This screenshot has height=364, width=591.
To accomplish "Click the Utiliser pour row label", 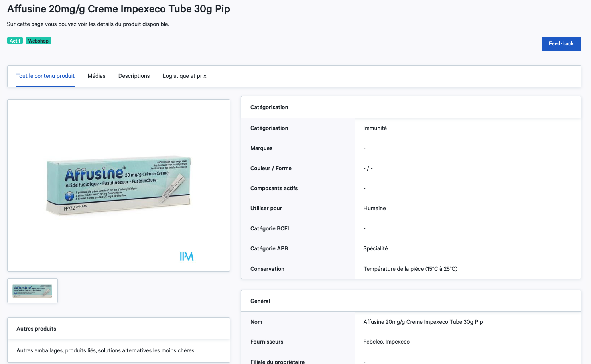I will pos(266,208).
